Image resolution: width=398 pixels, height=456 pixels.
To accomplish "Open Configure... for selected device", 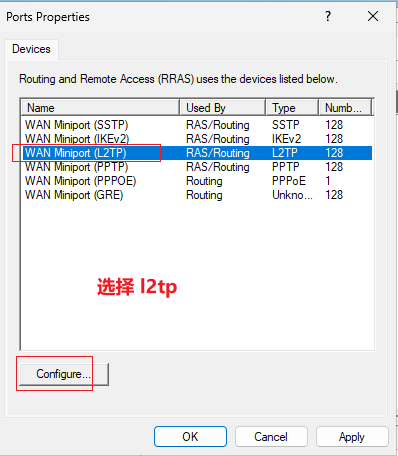I will click(64, 374).
